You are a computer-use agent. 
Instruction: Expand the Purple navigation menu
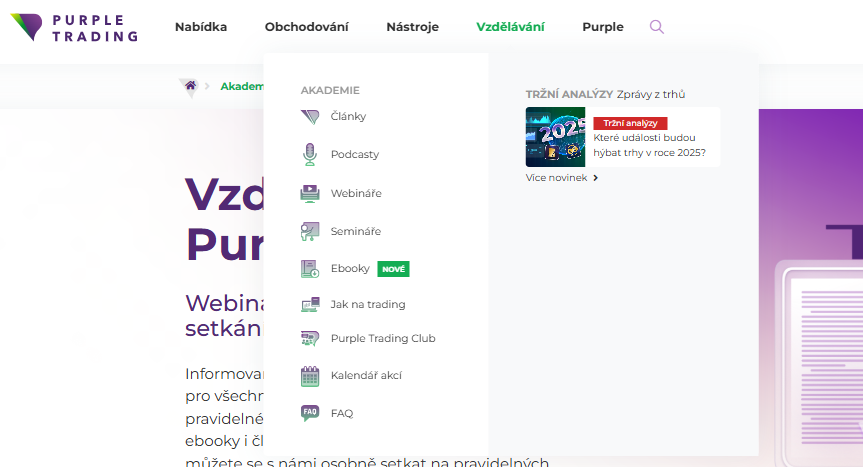[x=603, y=27]
